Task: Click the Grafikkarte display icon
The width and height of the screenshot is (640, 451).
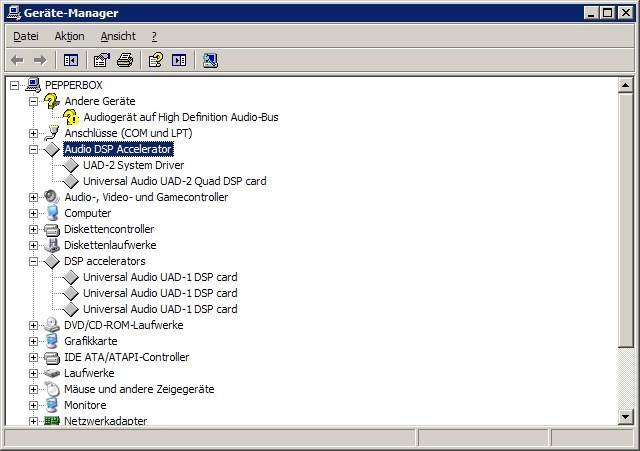Action: (52, 341)
